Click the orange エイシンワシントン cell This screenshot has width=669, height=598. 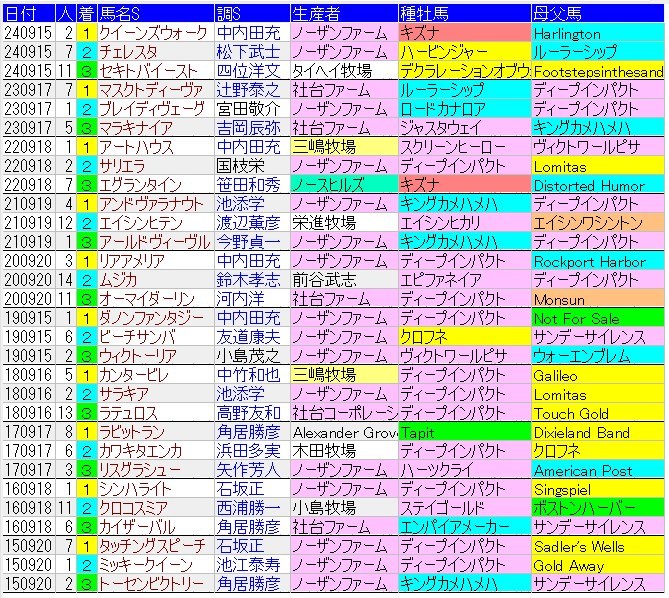(597, 224)
